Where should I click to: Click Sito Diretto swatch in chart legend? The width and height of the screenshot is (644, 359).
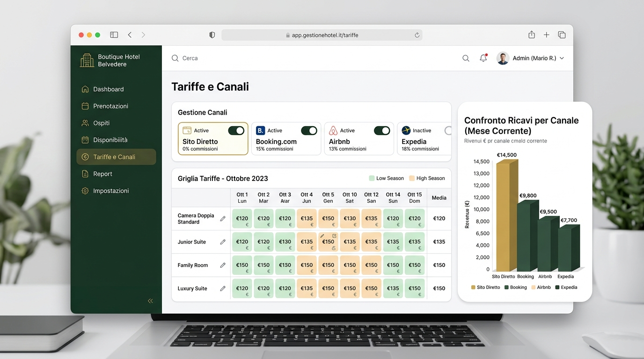click(473, 287)
